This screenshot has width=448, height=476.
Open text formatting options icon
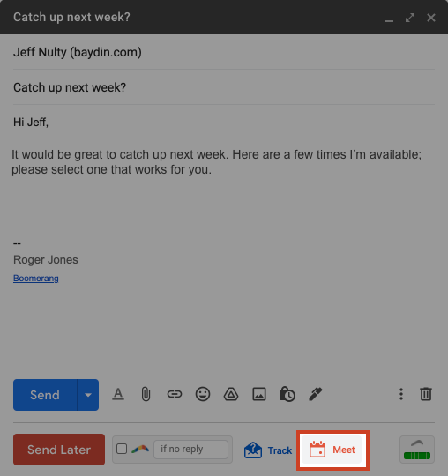coord(118,394)
